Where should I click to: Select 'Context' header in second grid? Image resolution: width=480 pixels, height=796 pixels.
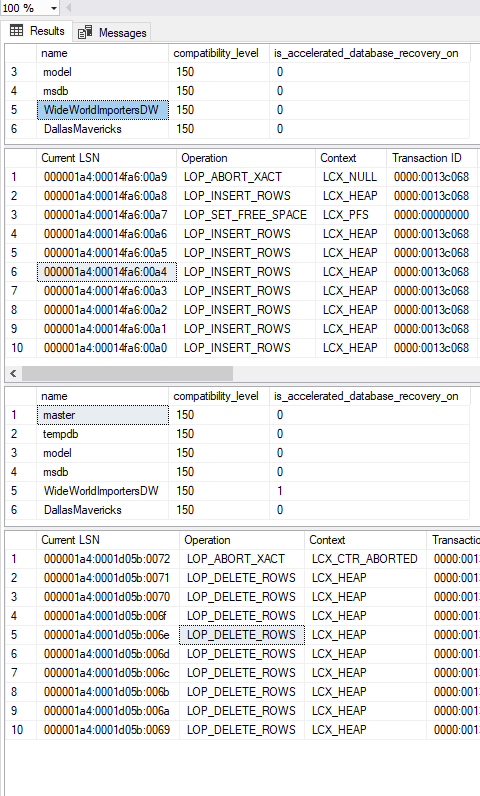coord(351,158)
